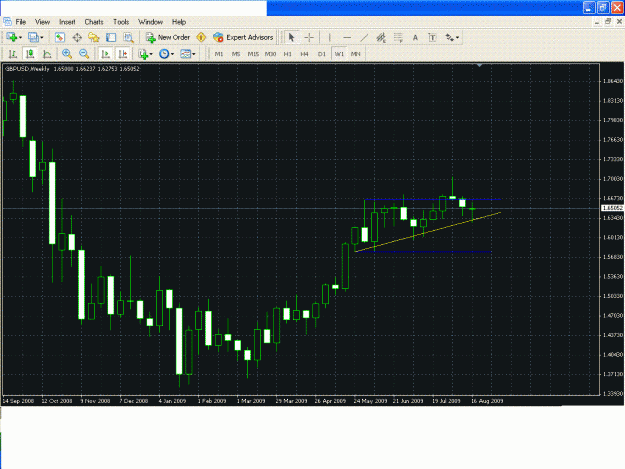The height and width of the screenshot is (469, 625).
Task: Click the 'GBPUSD,Weekly' chart title text
Action: tap(27, 69)
